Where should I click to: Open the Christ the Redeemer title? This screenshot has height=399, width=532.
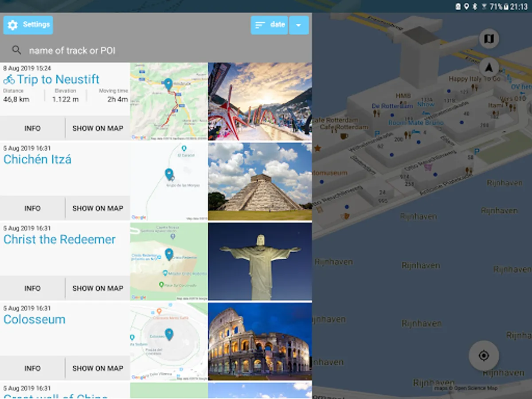(59, 239)
